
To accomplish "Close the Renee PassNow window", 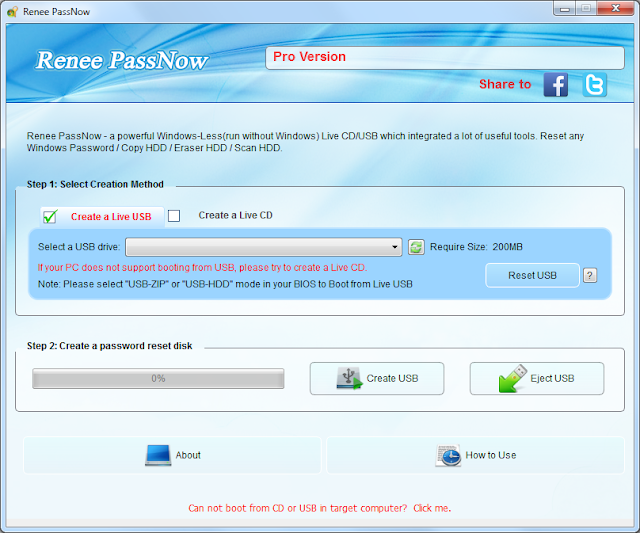I will pos(616,9).
